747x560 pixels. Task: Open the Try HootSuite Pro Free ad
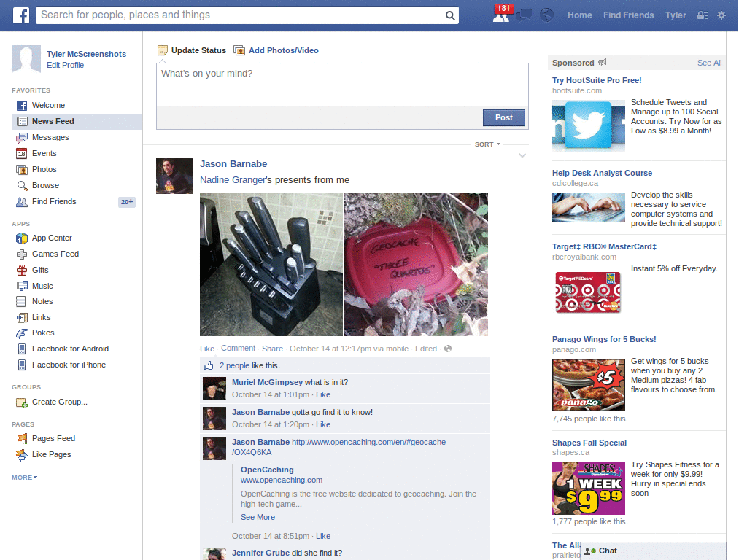pyautogui.click(x=597, y=80)
